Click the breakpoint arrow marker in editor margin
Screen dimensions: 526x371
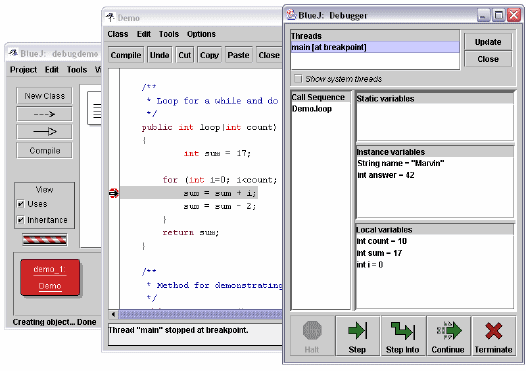tap(114, 193)
